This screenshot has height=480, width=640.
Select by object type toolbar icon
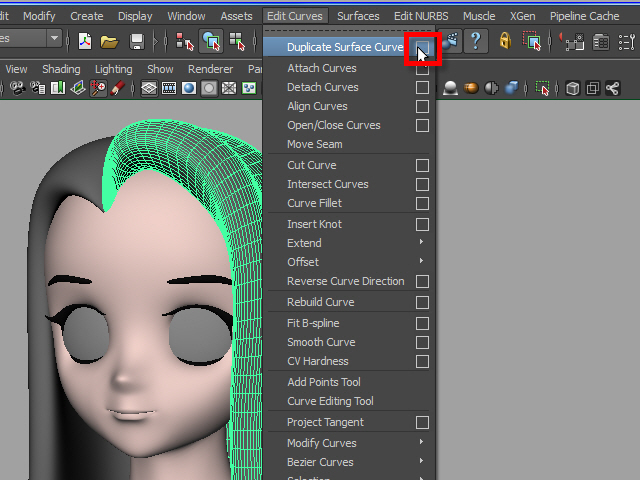point(211,40)
